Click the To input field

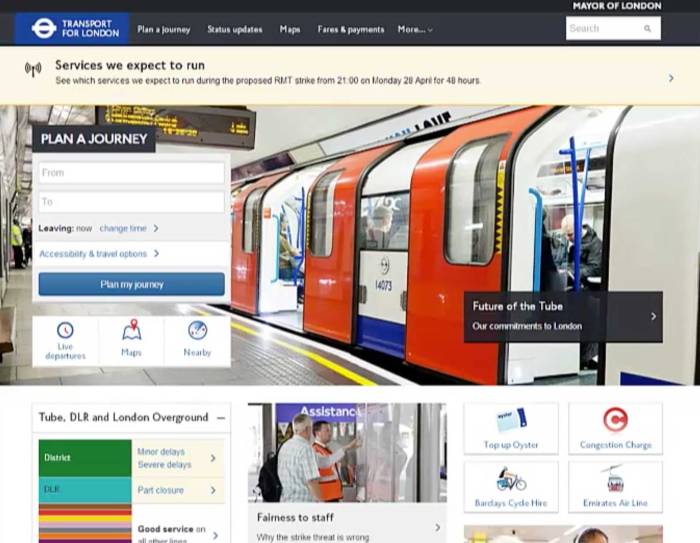coord(132,202)
